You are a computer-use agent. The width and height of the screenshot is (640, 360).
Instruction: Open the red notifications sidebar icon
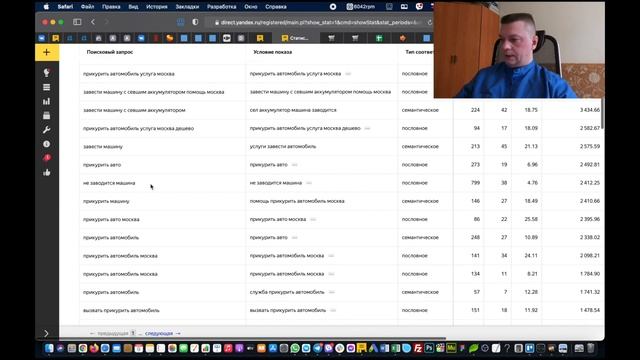coord(47,158)
